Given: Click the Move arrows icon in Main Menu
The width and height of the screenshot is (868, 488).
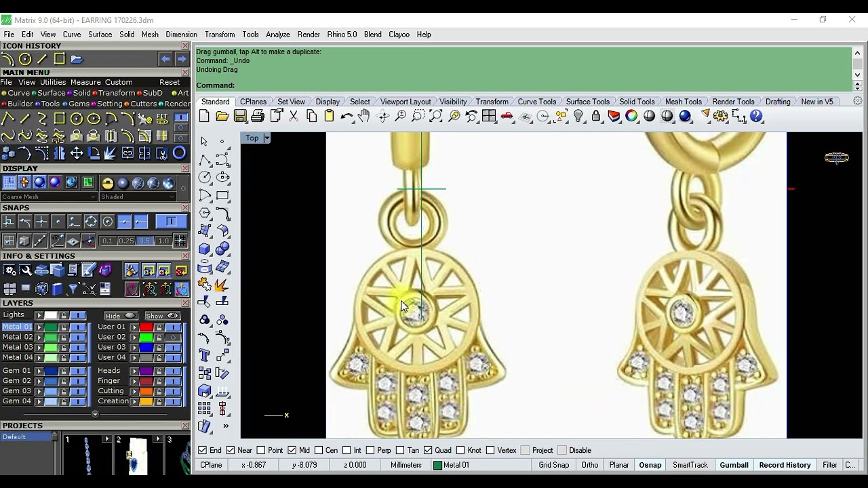Looking at the screenshot, I should (77, 153).
